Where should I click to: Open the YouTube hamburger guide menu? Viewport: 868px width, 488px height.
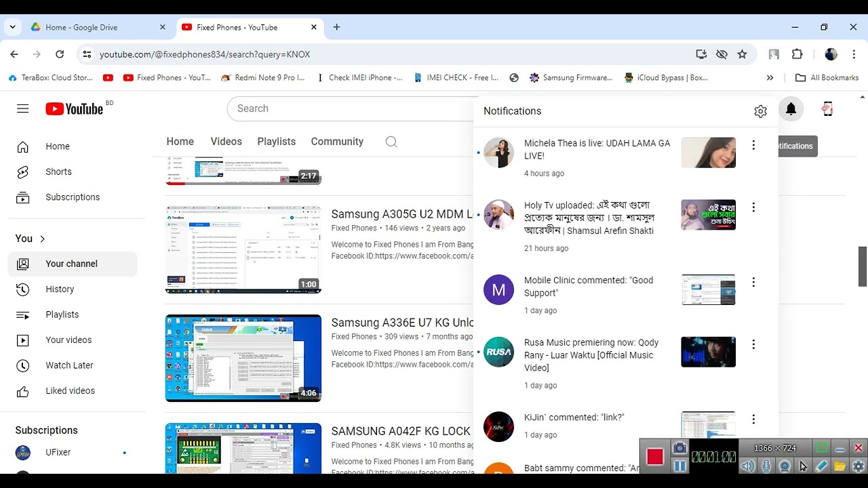[23, 109]
